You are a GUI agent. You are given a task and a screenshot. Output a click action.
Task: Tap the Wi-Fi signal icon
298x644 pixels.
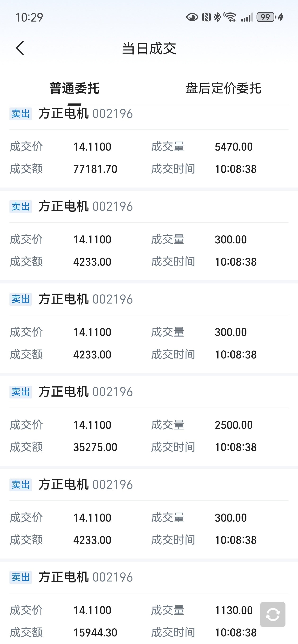230,17
